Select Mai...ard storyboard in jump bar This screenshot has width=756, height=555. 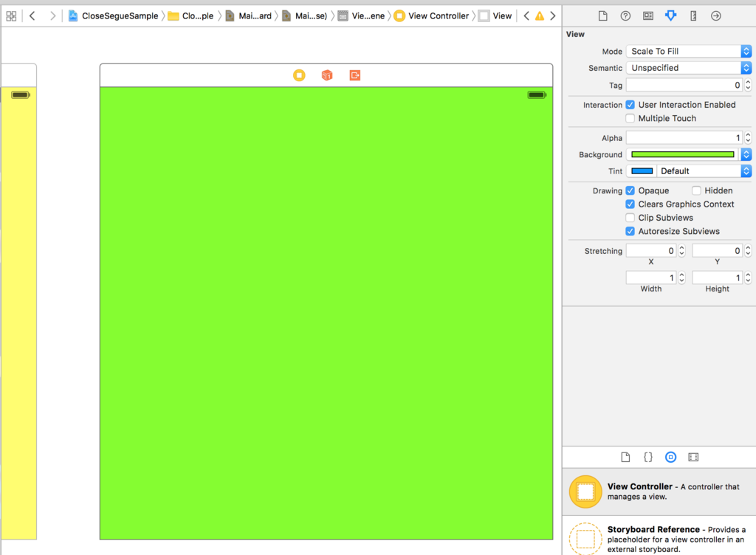click(249, 16)
